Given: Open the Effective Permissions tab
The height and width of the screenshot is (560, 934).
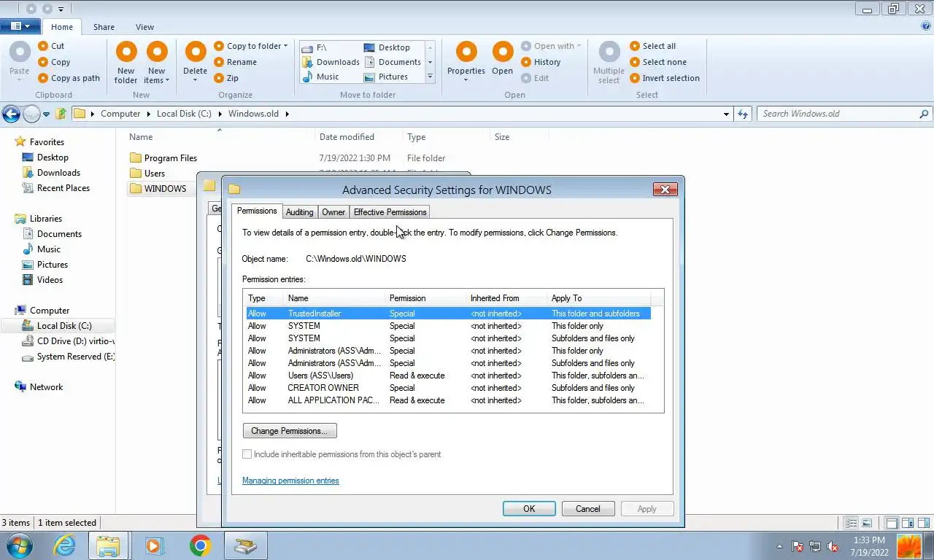Looking at the screenshot, I should [x=390, y=212].
